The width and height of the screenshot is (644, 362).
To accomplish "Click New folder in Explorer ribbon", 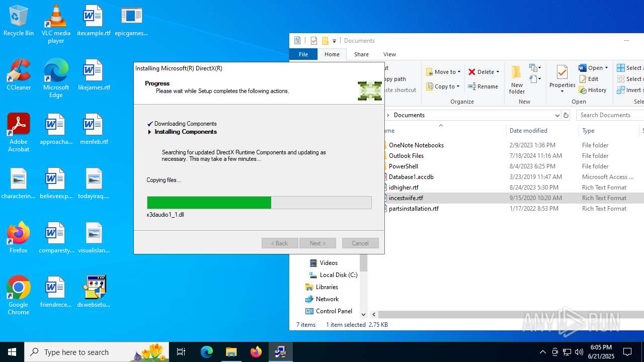I will [517, 79].
